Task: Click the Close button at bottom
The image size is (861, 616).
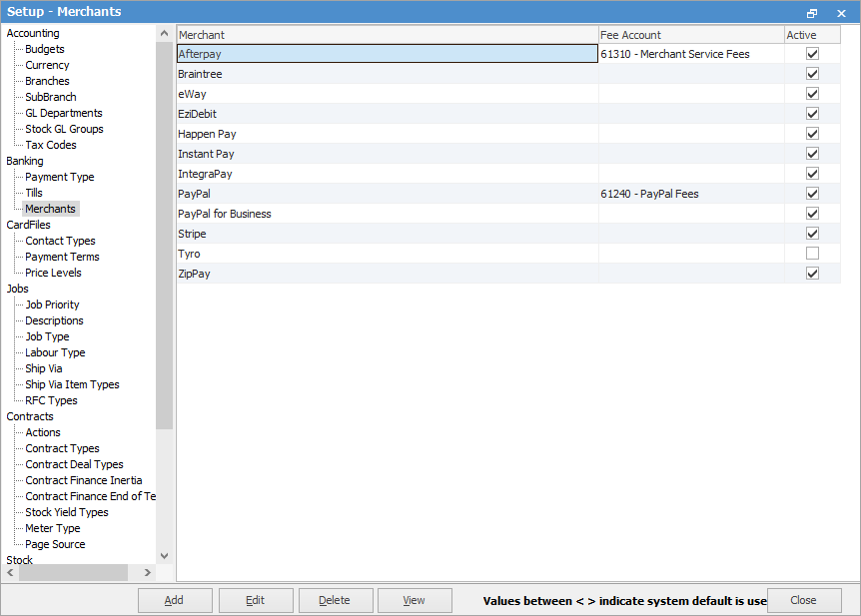Action: 804,600
